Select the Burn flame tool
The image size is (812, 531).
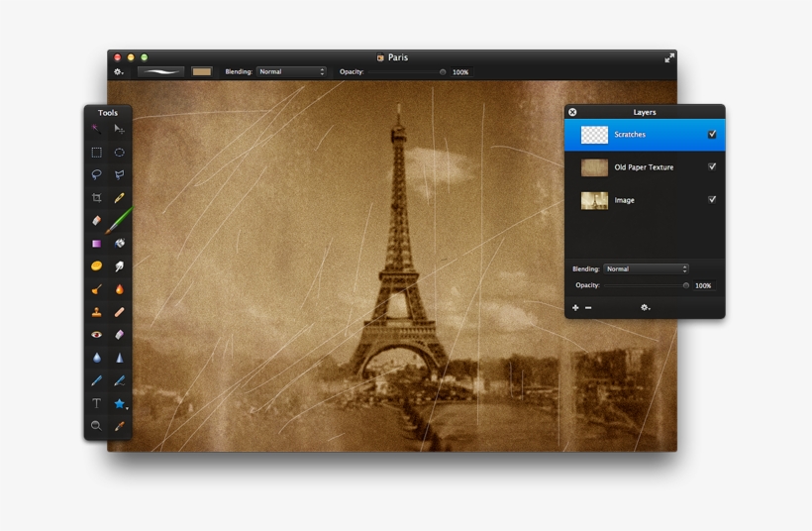point(119,289)
